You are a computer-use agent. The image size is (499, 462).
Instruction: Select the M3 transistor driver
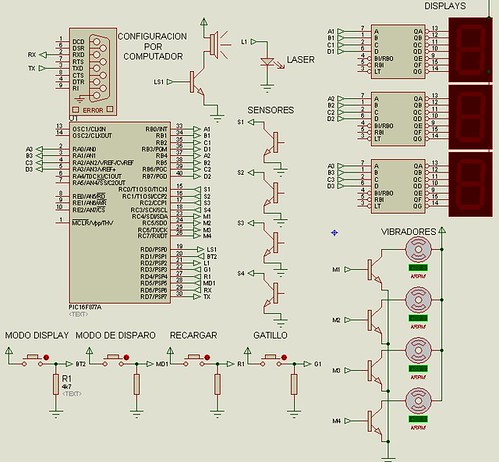[375, 371]
